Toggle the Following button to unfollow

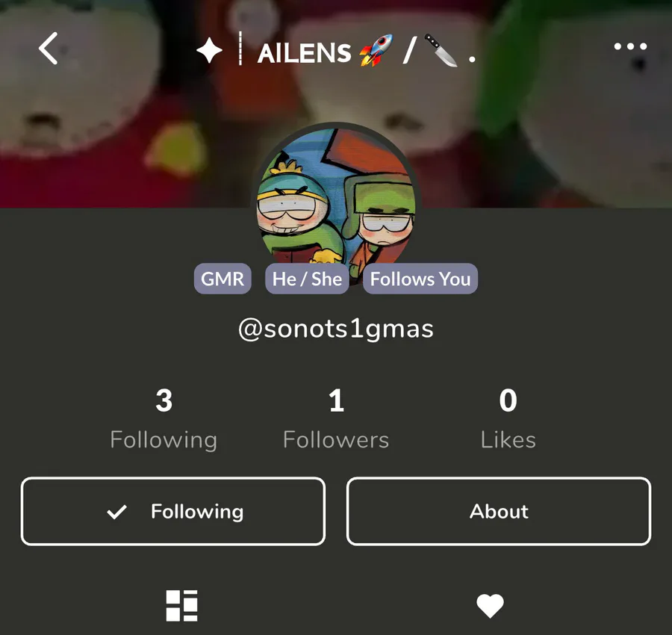pos(173,511)
